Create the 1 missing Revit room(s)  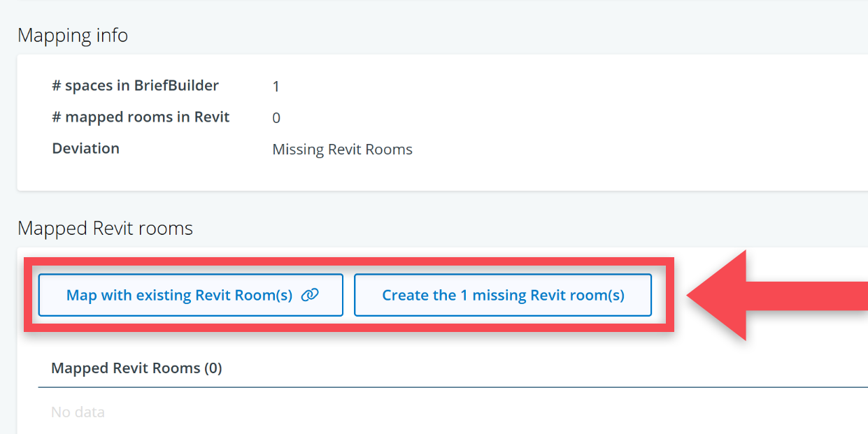(502, 295)
